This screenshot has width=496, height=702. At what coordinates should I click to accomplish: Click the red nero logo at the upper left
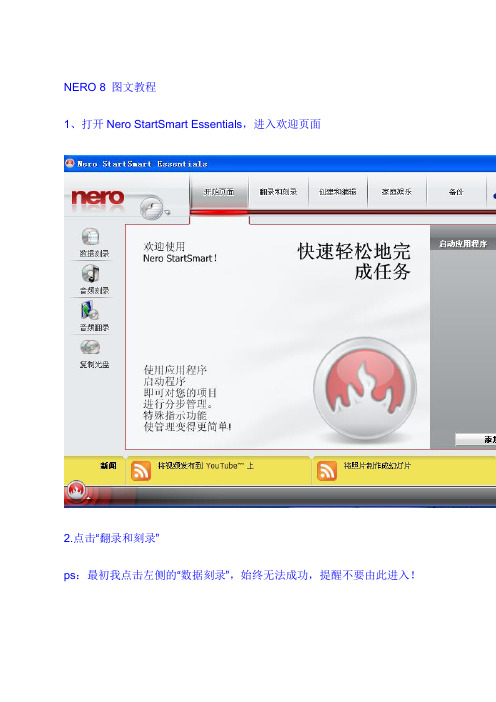[x=98, y=197]
